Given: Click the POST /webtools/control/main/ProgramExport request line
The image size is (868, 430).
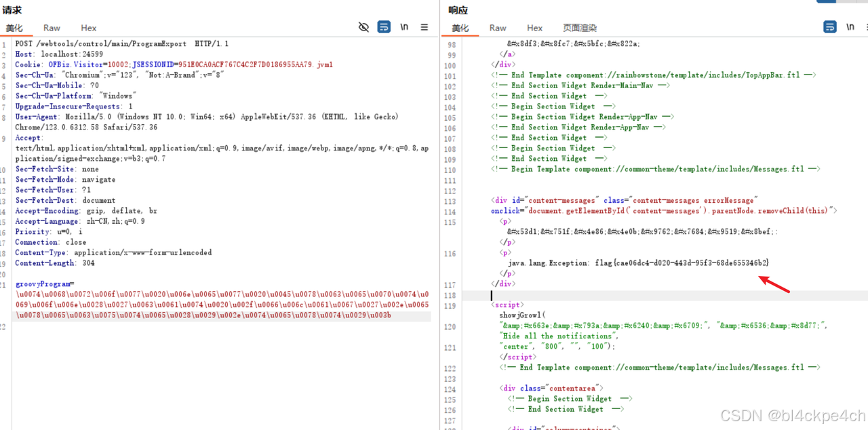Looking at the screenshot, I should pyautogui.click(x=121, y=43).
